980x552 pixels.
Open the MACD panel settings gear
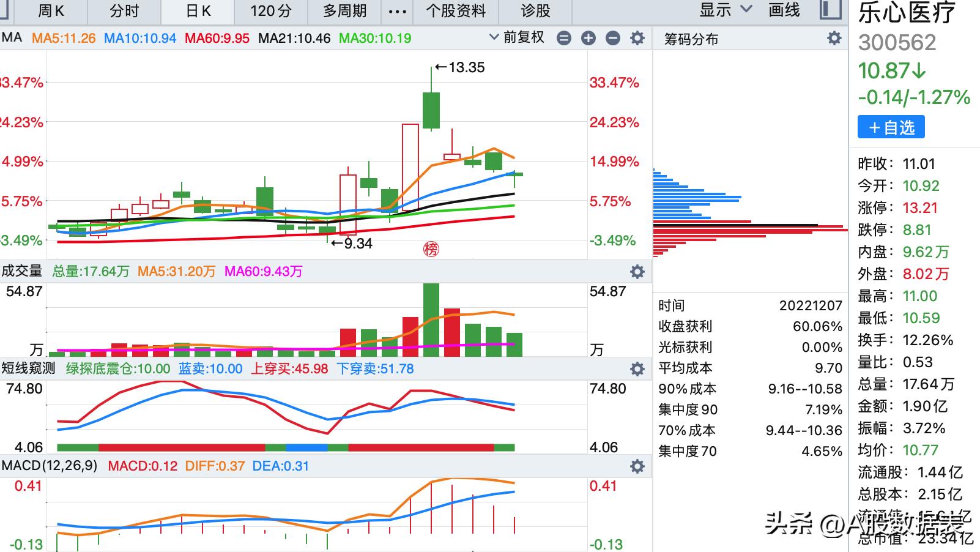[637, 466]
